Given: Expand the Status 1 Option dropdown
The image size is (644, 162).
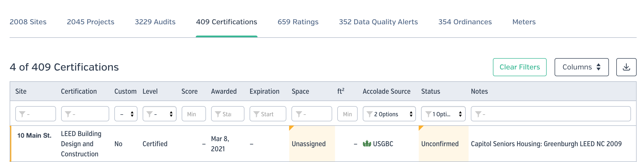Looking at the screenshot, I should click(x=443, y=114).
